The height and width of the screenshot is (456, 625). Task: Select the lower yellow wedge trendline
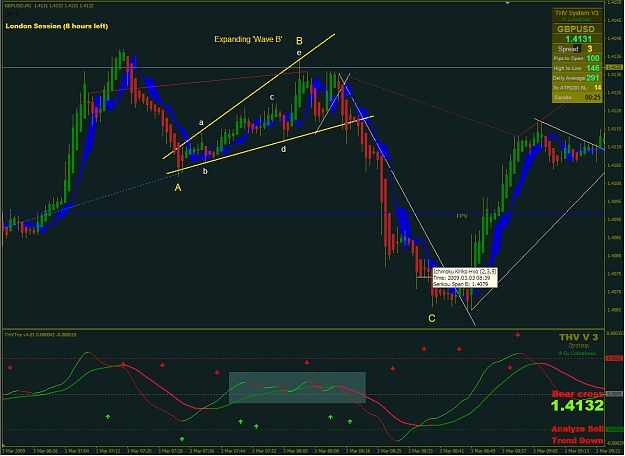pyautogui.click(x=270, y=145)
